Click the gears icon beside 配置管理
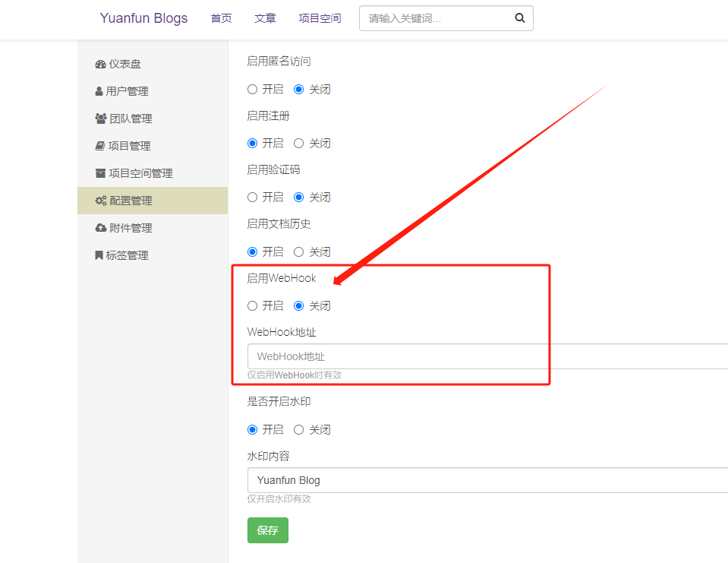Viewport: 728px width, 563px height. [x=100, y=201]
